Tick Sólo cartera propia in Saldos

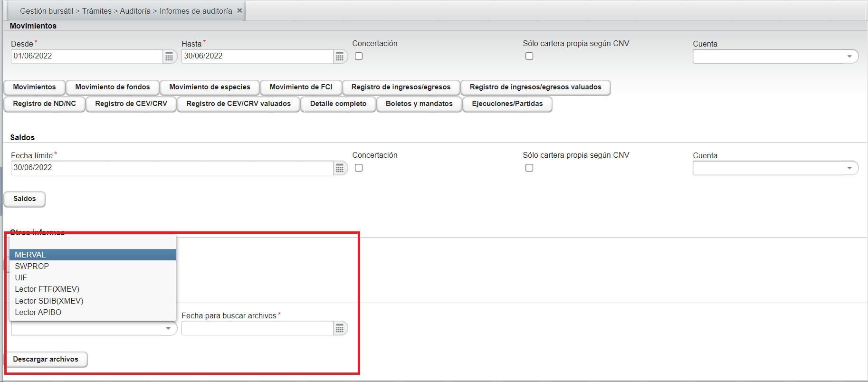click(529, 168)
